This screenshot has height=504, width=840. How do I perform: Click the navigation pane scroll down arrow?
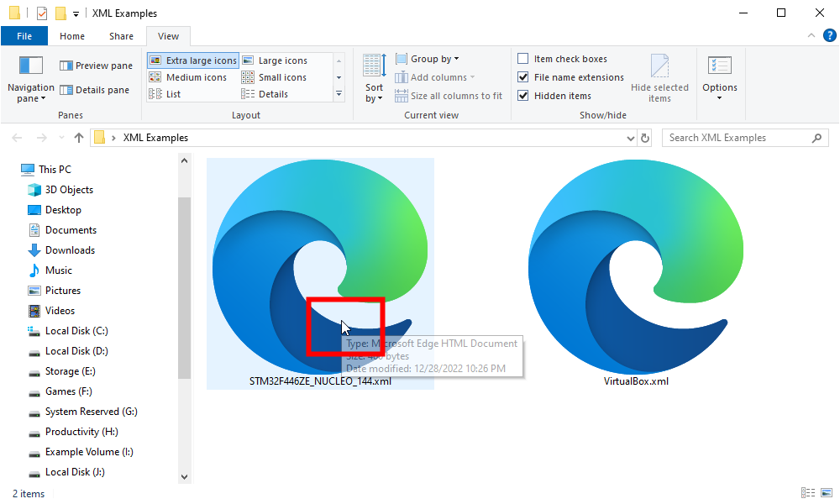coord(184,476)
